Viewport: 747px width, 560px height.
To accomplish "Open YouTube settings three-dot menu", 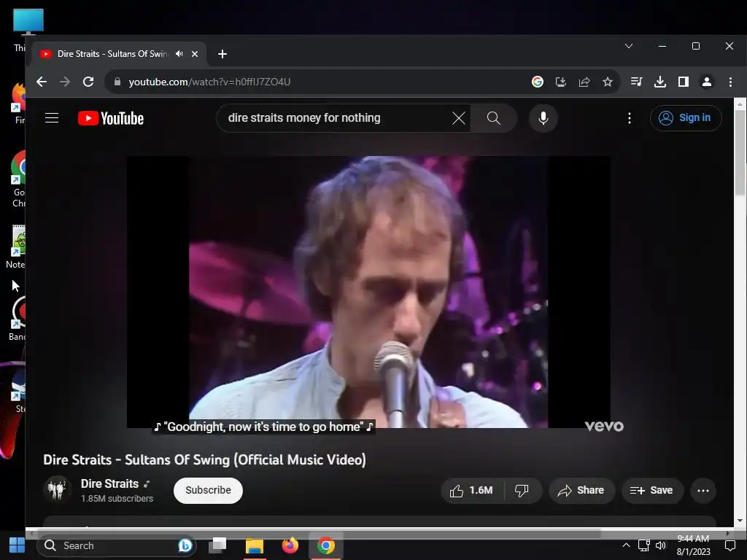I will (630, 118).
